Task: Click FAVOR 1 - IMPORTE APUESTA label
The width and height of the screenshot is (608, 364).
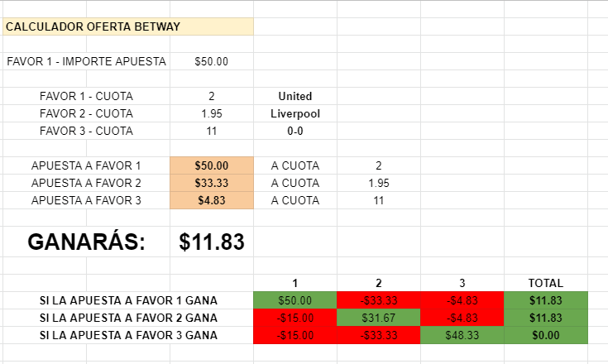Action: tap(87, 61)
